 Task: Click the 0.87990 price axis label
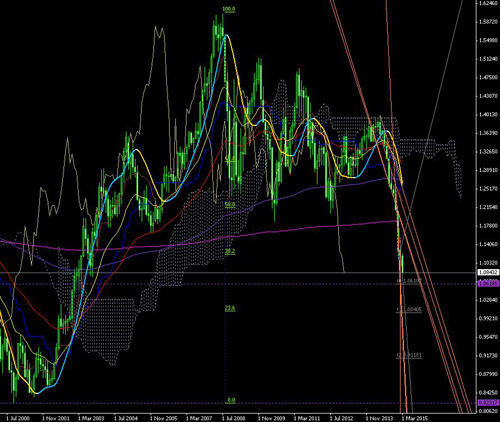point(488,374)
